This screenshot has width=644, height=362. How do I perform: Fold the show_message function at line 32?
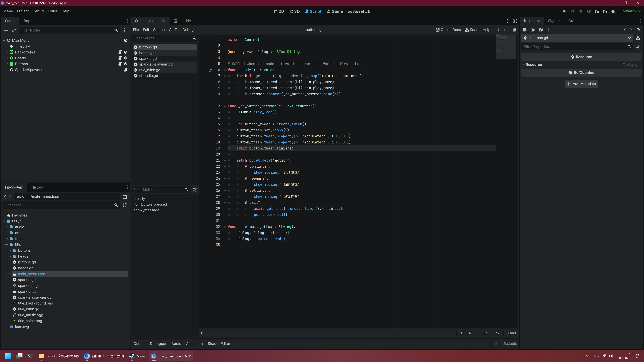coord(225,227)
